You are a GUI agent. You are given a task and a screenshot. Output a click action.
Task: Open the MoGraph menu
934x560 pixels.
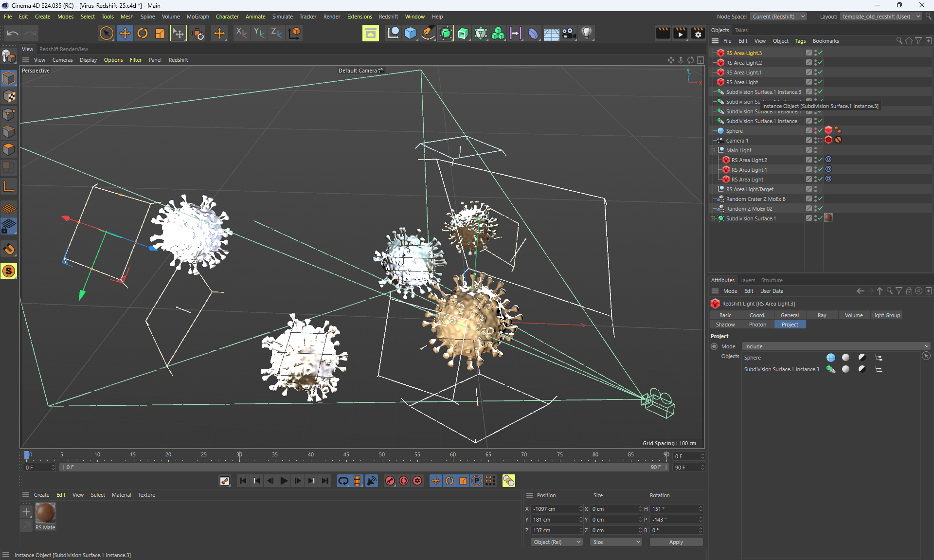(x=198, y=17)
